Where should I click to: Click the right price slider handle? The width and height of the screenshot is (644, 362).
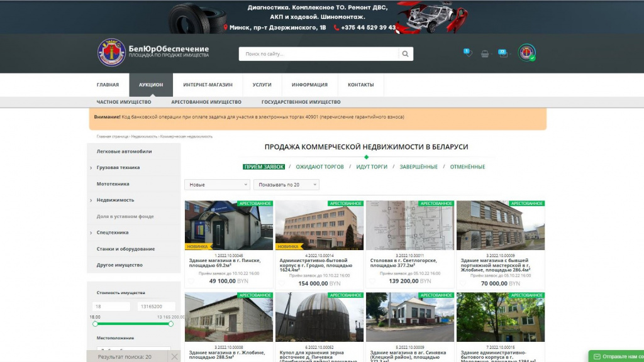click(x=170, y=324)
